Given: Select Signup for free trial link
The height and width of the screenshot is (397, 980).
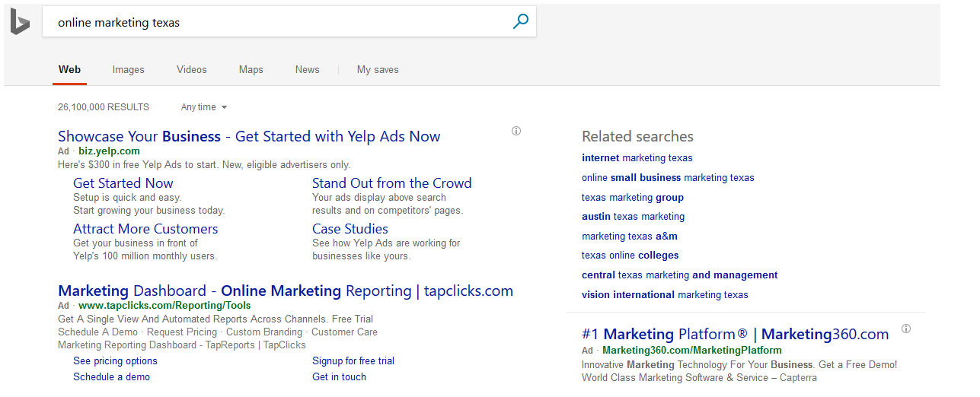Looking at the screenshot, I should click(x=353, y=361).
